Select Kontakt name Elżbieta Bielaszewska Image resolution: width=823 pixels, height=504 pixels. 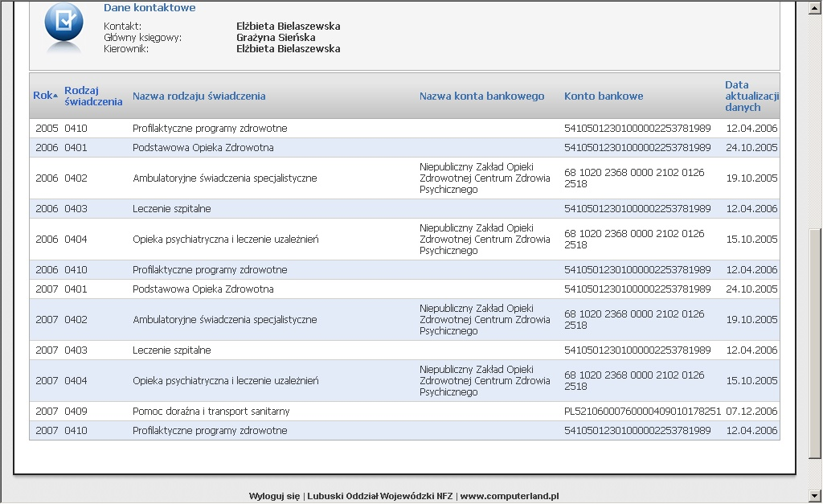tap(289, 27)
